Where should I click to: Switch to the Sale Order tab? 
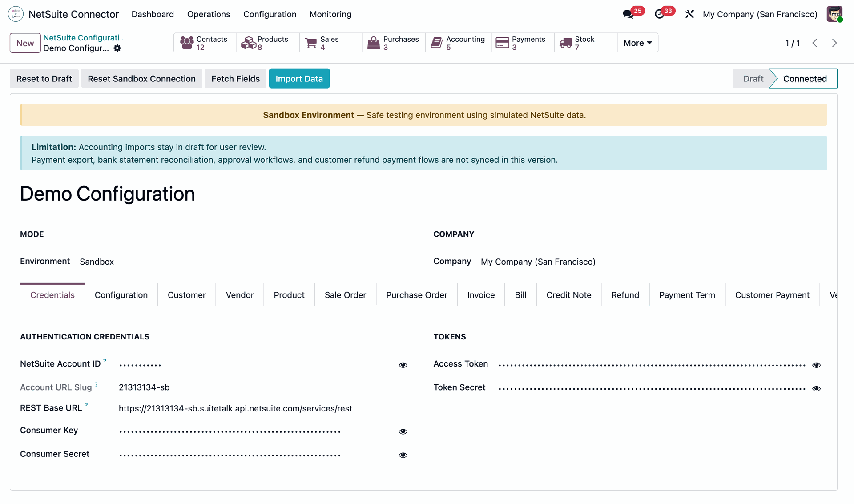click(x=345, y=295)
